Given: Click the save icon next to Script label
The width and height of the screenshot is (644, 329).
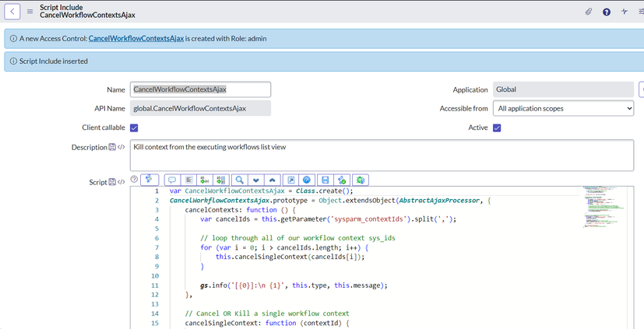Looking at the screenshot, I should coord(112,182).
